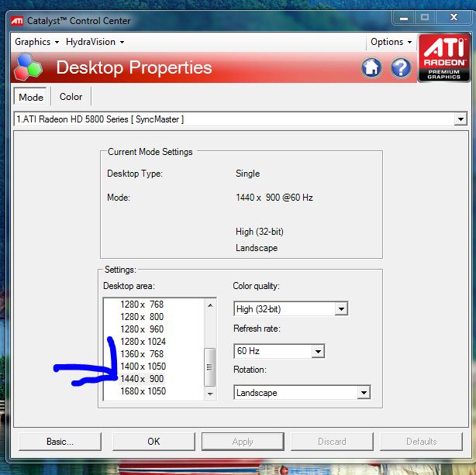476x475 pixels.
Task: Click the Apply button
Action: coord(243,442)
